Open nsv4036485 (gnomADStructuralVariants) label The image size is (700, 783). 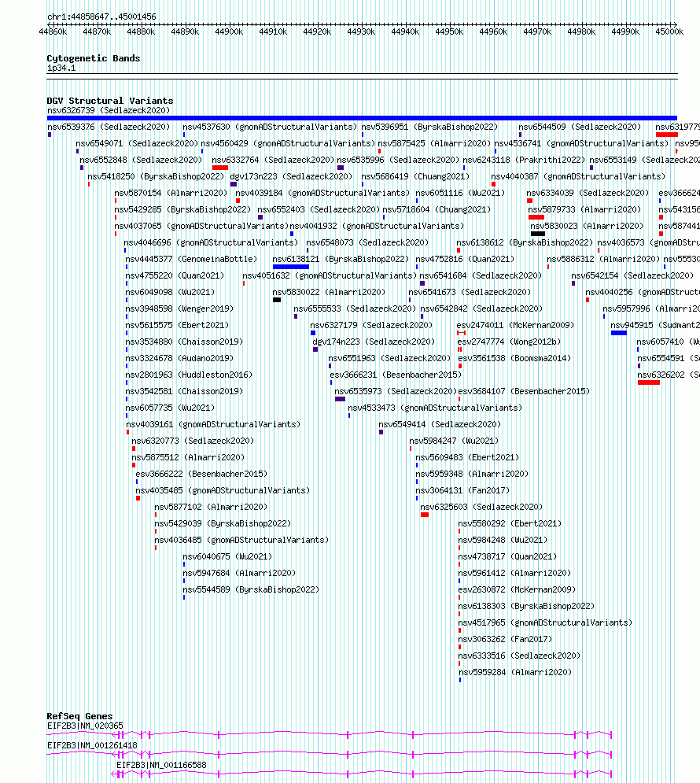pos(241,540)
